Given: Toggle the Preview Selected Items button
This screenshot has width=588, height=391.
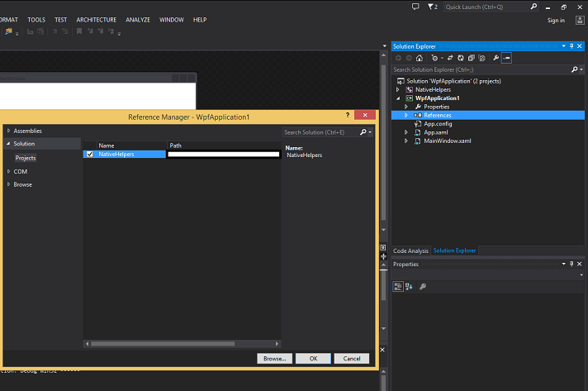Looking at the screenshot, I should click(506, 58).
